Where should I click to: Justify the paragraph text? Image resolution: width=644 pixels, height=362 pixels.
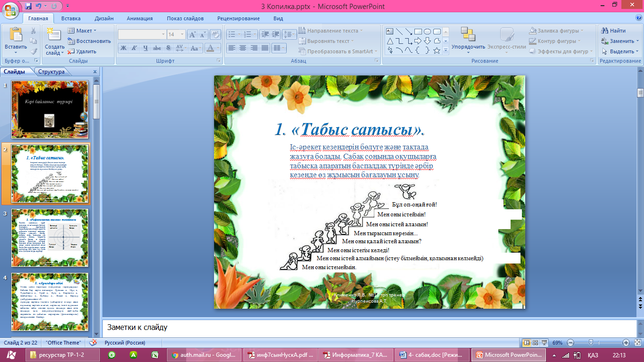(264, 48)
